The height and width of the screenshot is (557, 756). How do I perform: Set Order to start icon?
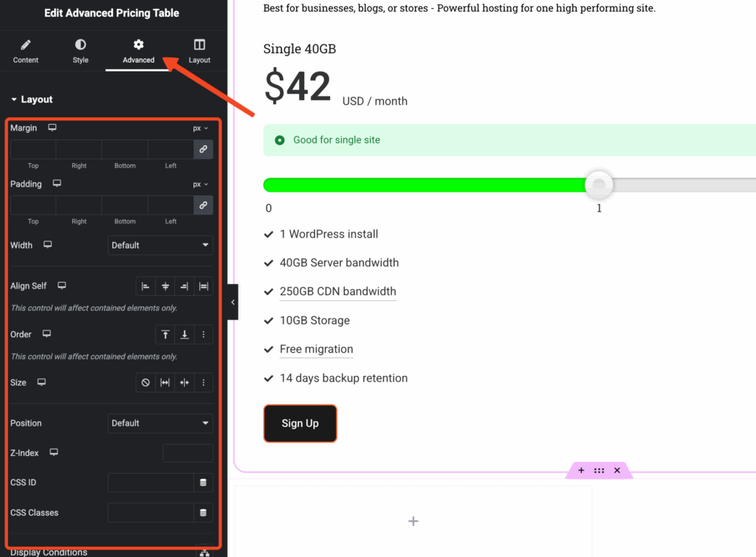click(x=165, y=335)
